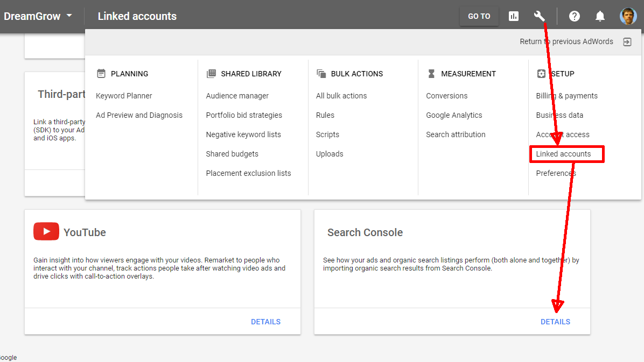Screen dimensions: 644x362
Task: Click Return to previous AdWords
Action: pos(566,41)
